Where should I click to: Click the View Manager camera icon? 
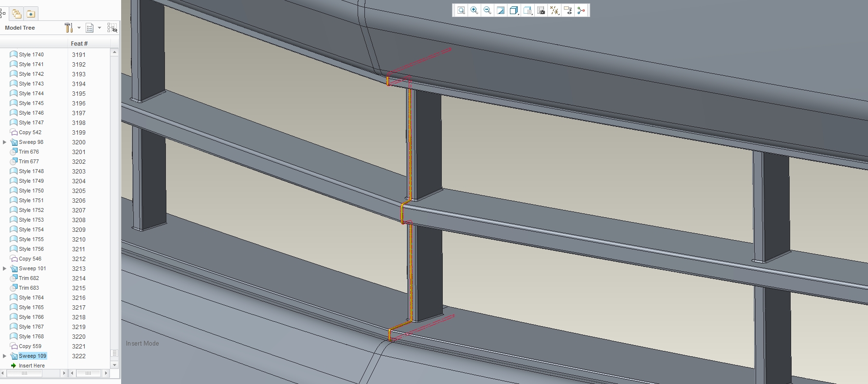(541, 11)
